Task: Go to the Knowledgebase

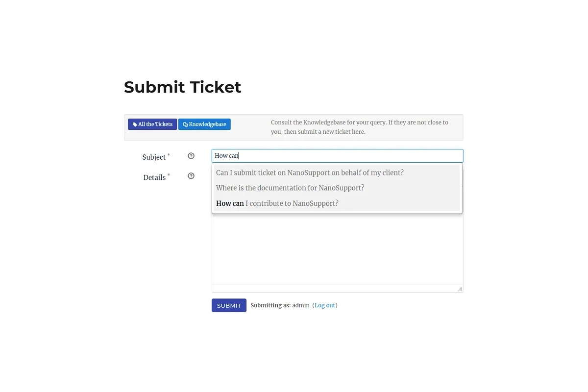Action: pos(204,124)
